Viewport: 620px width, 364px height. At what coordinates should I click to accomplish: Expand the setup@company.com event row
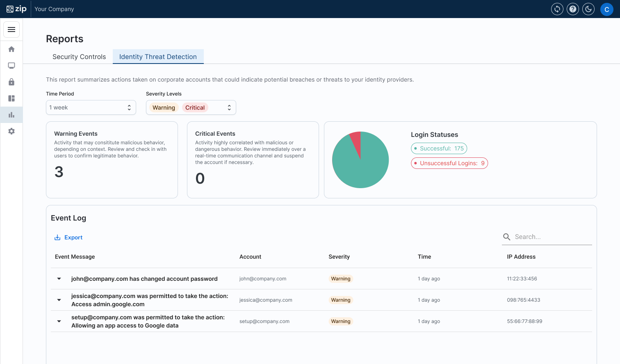coord(59,321)
